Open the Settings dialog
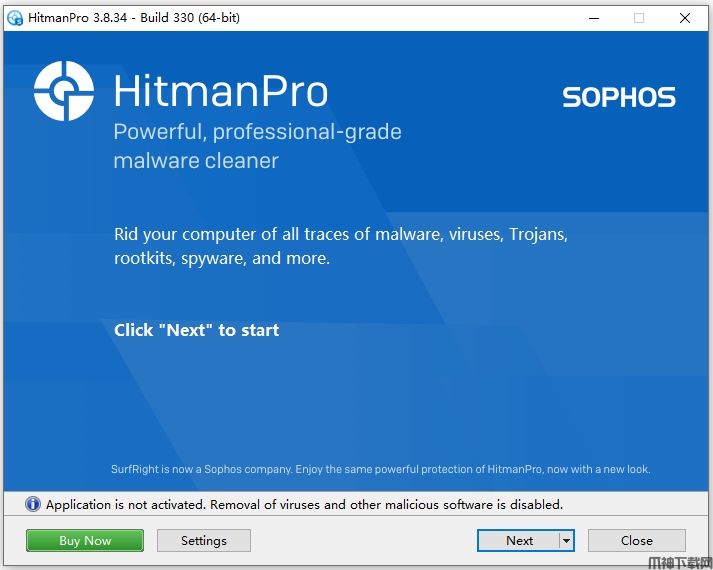Image resolution: width=713 pixels, height=570 pixels. coord(204,541)
